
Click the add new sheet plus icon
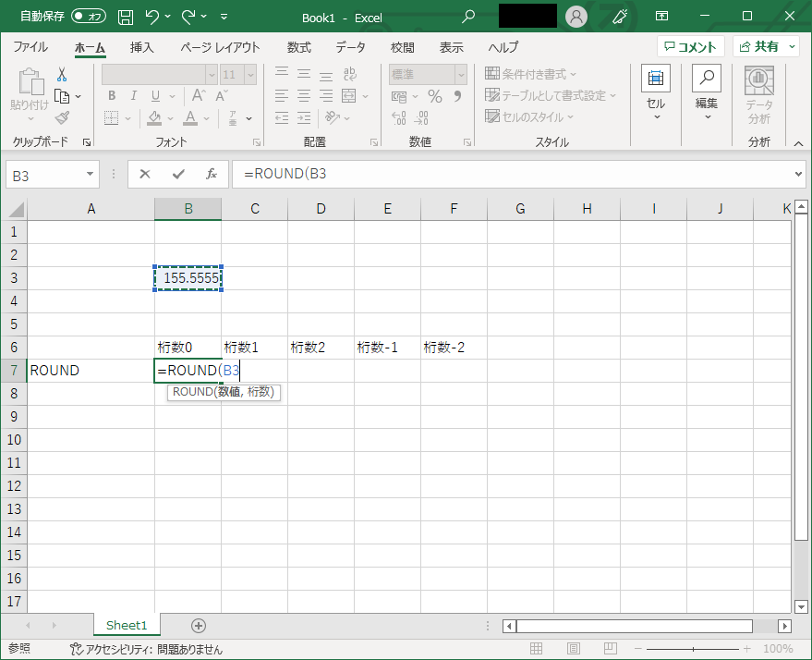(199, 626)
